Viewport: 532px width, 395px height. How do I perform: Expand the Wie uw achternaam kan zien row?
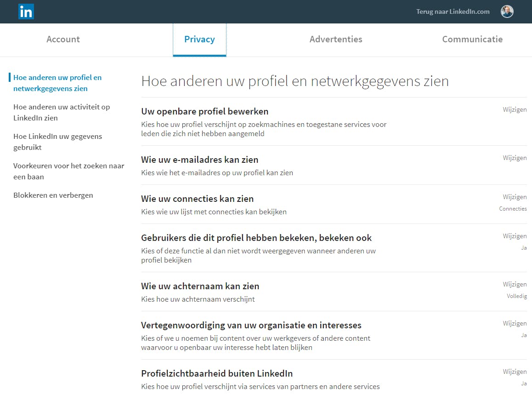(200, 286)
